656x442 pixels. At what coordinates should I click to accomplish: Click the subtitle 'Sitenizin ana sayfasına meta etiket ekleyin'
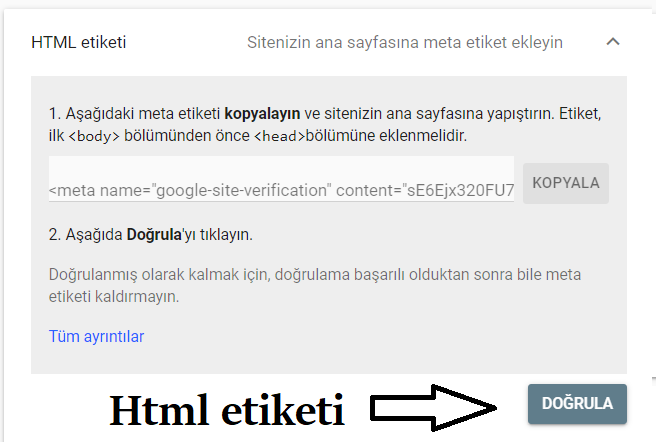pyautogui.click(x=405, y=43)
